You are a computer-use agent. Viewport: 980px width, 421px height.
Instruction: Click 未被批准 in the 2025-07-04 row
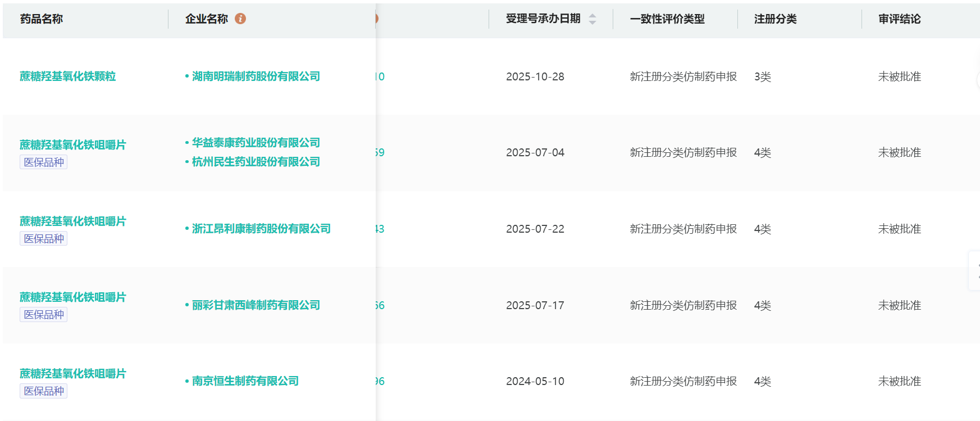click(x=900, y=153)
